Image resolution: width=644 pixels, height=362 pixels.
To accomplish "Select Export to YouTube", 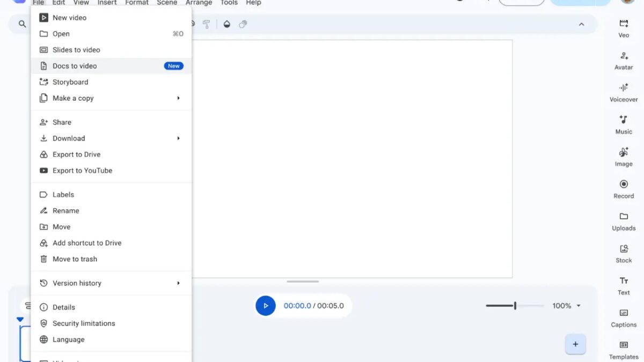I will [111, 171].
